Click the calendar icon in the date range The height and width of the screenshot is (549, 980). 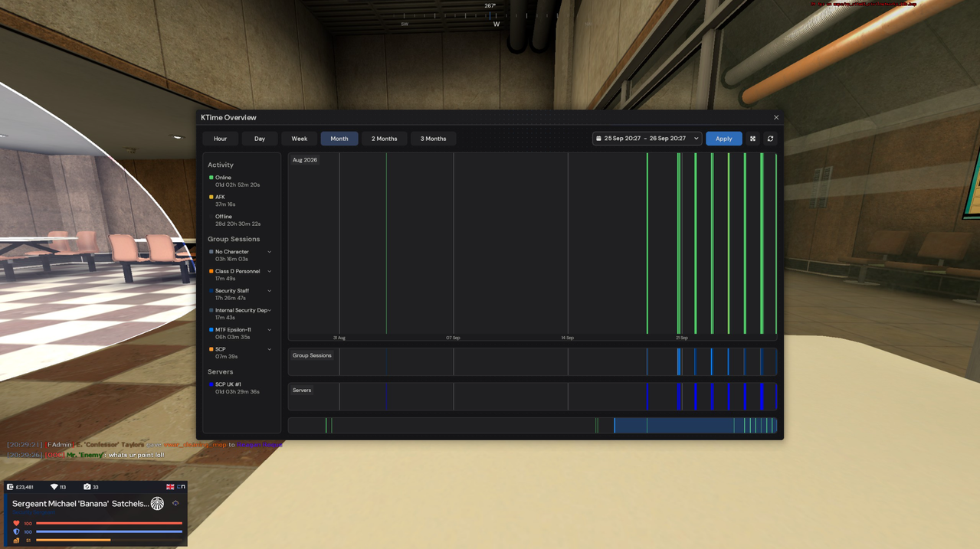tap(598, 139)
